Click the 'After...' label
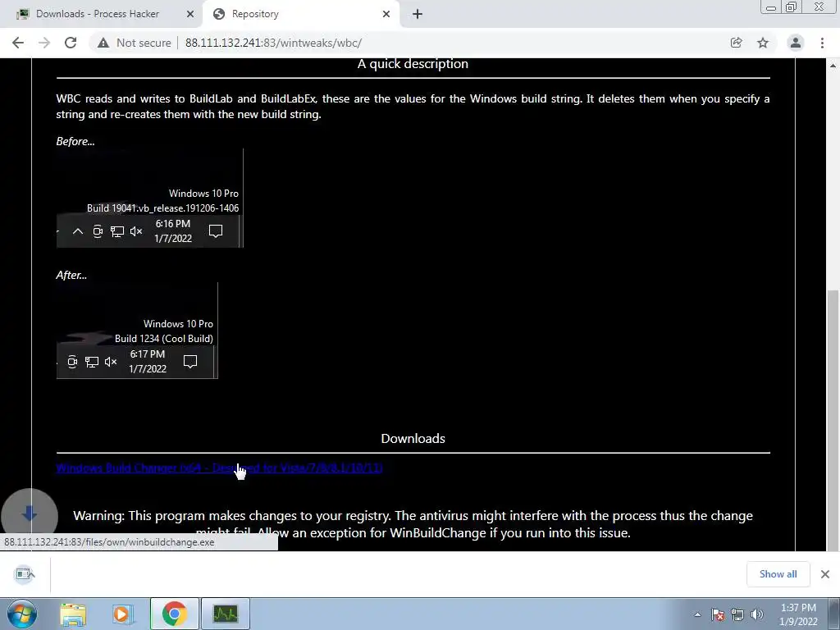The height and width of the screenshot is (630, 840). (x=71, y=275)
